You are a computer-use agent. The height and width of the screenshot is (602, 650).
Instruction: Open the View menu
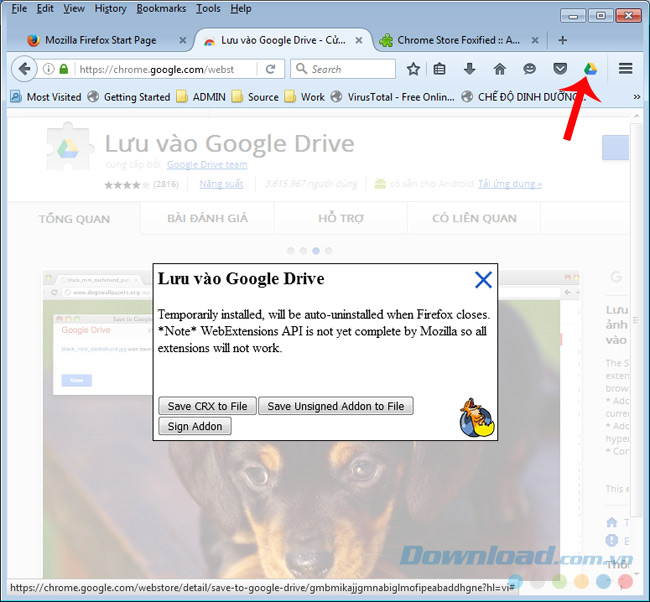(74, 8)
